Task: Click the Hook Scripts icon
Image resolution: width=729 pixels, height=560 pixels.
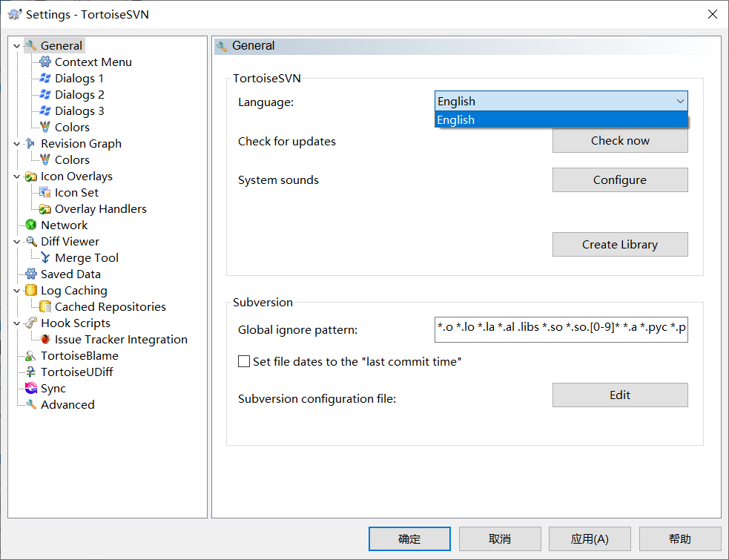Action: [30, 323]
